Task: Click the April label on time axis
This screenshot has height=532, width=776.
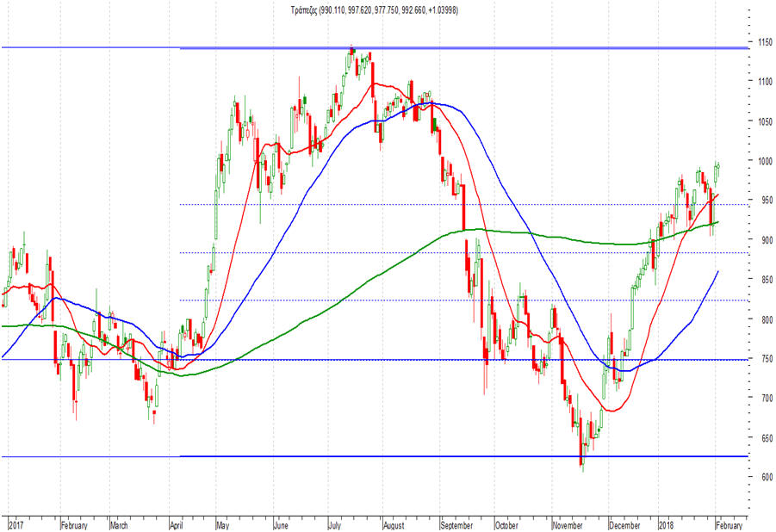Action: (x=177, y=525)
